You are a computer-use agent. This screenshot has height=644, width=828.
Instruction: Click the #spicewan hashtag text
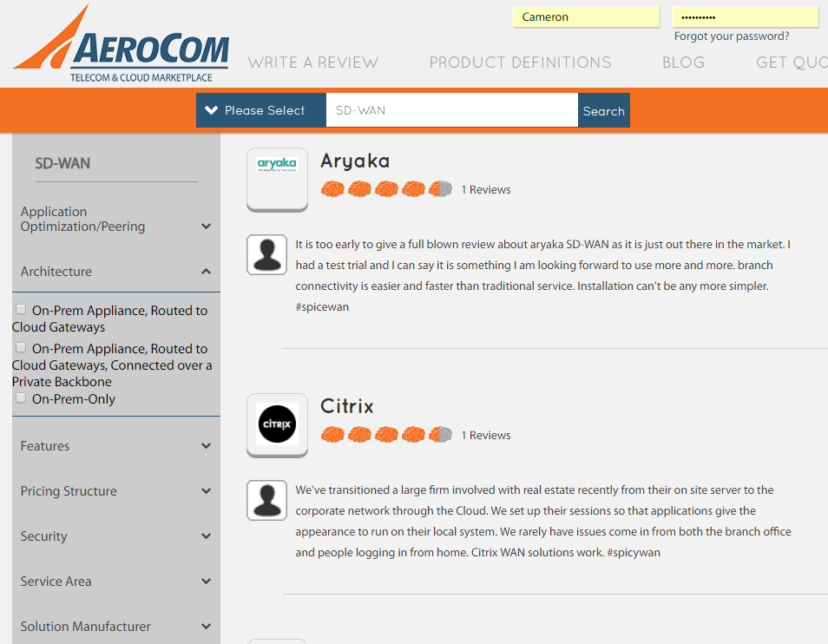coord(322,306)
